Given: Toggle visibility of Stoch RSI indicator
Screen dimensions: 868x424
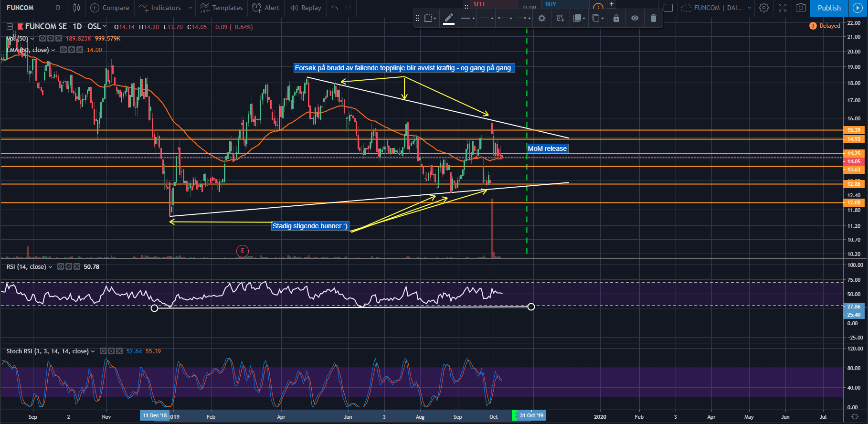Looking at the screenshot, I should pyautogui.click(x=103, y=351).
